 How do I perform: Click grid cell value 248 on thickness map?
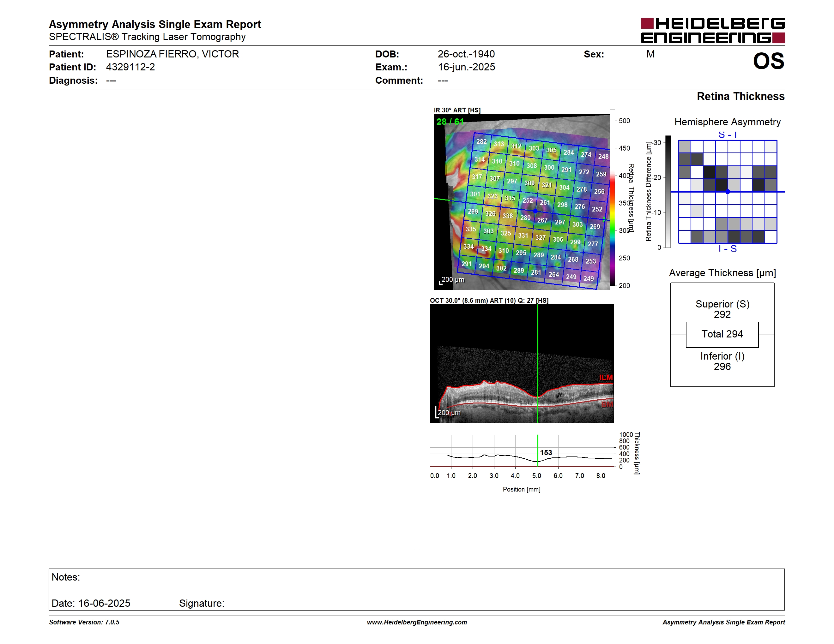click(x=603, y=156)
